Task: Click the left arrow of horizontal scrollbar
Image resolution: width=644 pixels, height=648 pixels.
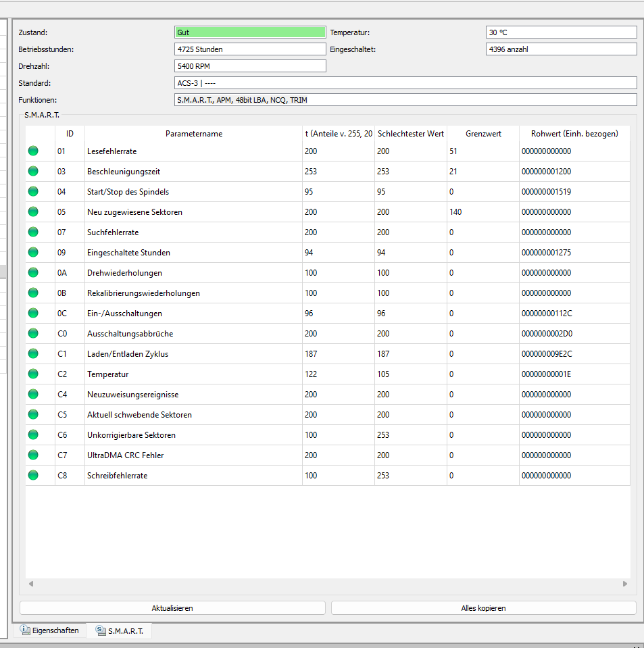Action: (x=31, y=584)
